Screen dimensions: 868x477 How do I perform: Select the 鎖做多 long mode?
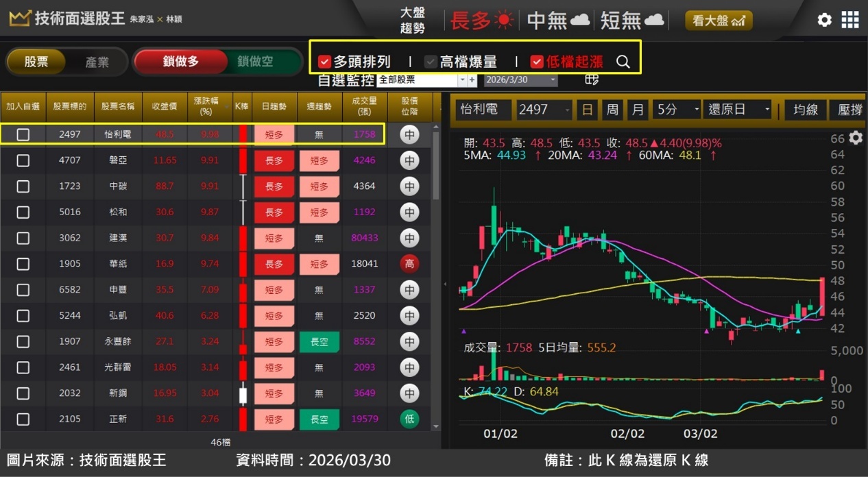[x=181, y=62]
